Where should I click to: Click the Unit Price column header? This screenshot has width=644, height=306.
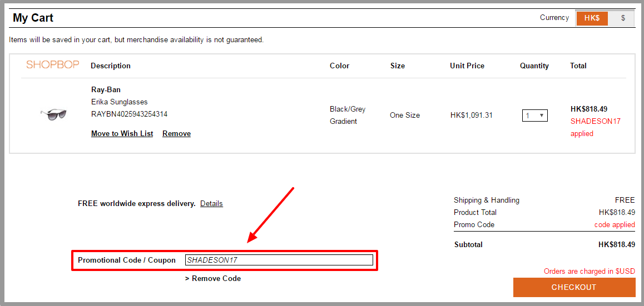(467, 66)
